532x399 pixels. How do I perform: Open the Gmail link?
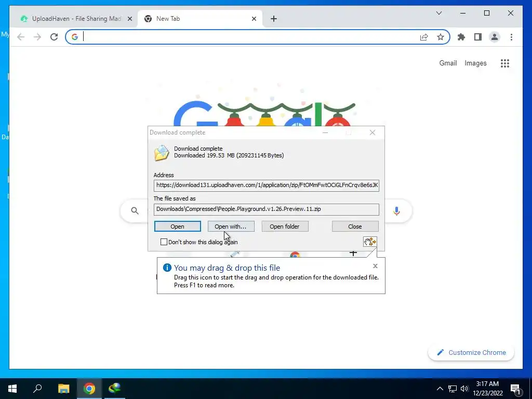click(448, 63)
